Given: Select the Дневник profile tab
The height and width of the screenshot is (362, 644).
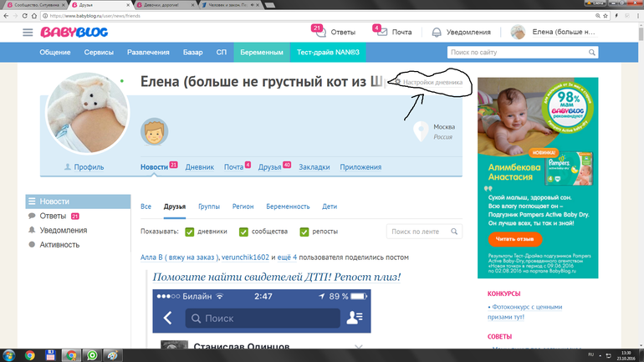Looking at the screenshot, I should pos(200,167).
